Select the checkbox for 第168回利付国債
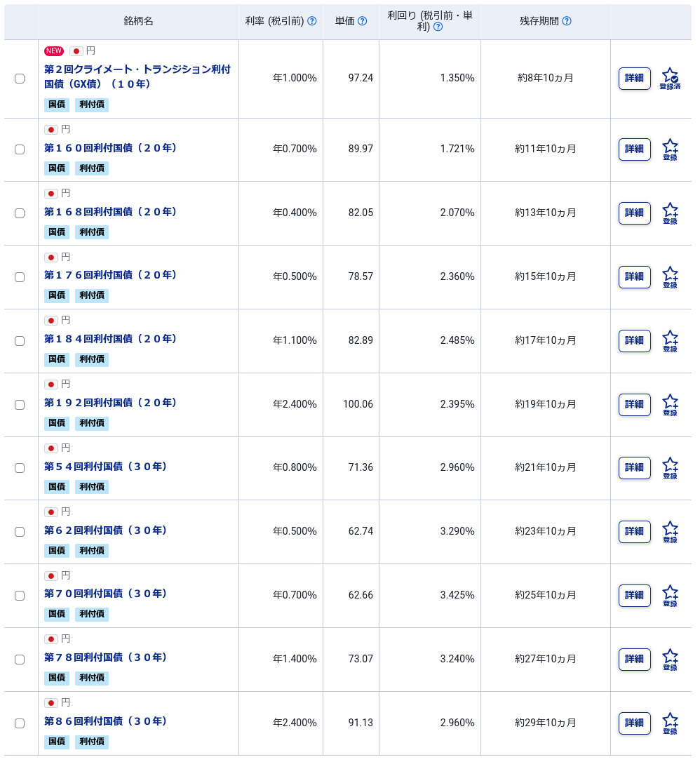 [x=20, y=213]
